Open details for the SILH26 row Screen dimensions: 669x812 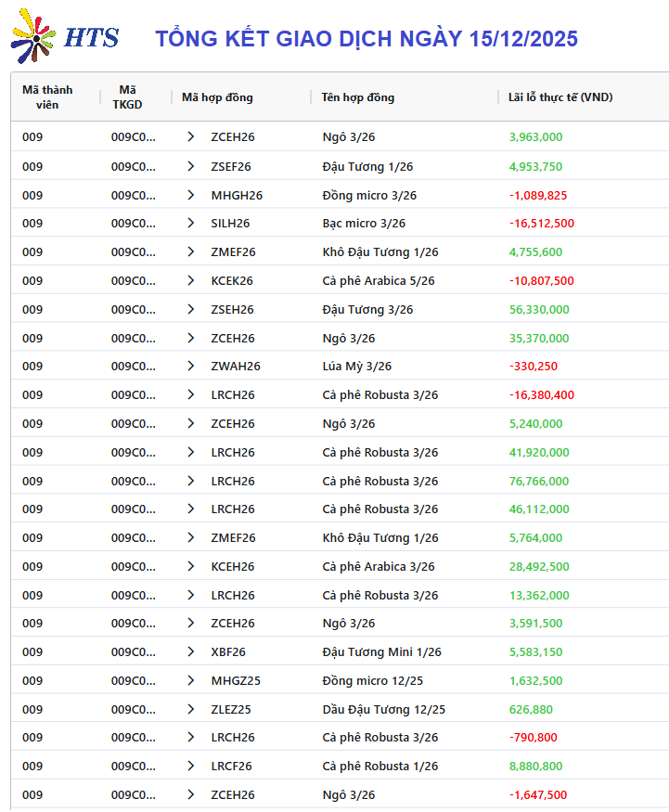pos(191,224)
